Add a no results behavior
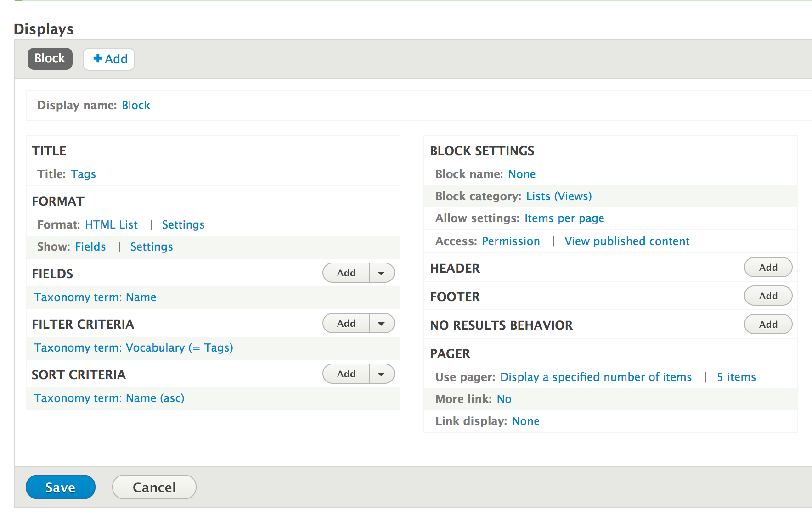The width and height of the screenshot is (812, 526). coord(768,325)
